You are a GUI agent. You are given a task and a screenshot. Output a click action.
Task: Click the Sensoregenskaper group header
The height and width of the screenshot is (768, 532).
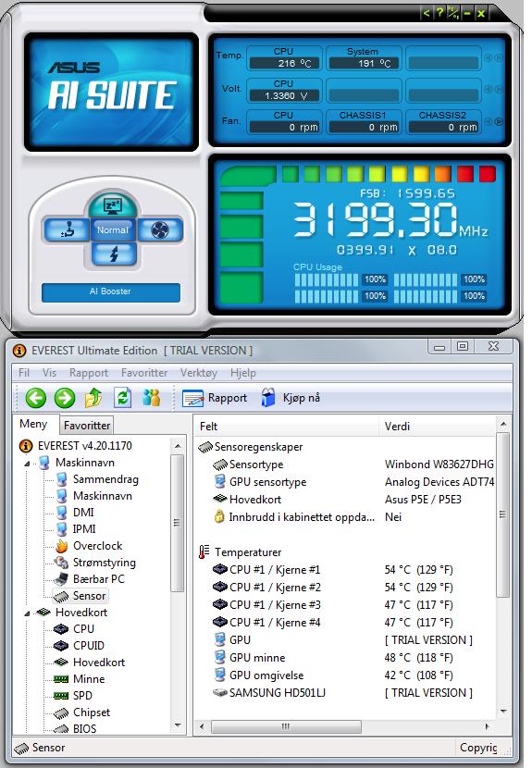(251, 447)
